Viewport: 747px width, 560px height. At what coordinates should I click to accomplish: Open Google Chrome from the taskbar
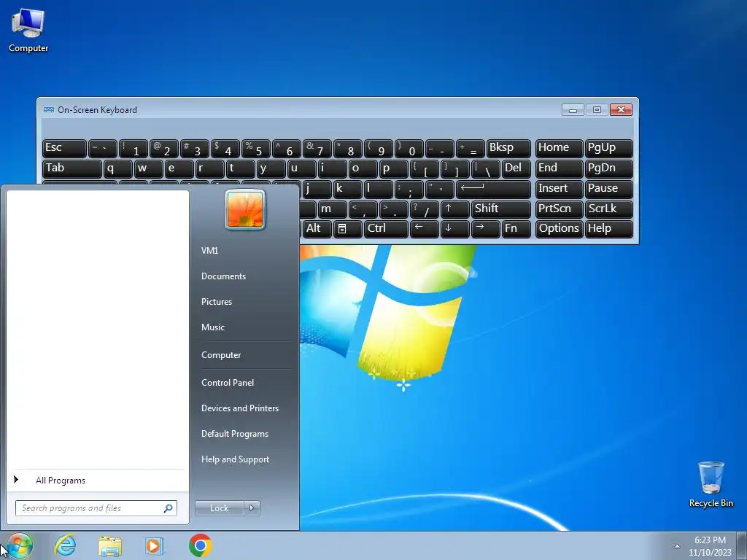[x=201, y=545]
